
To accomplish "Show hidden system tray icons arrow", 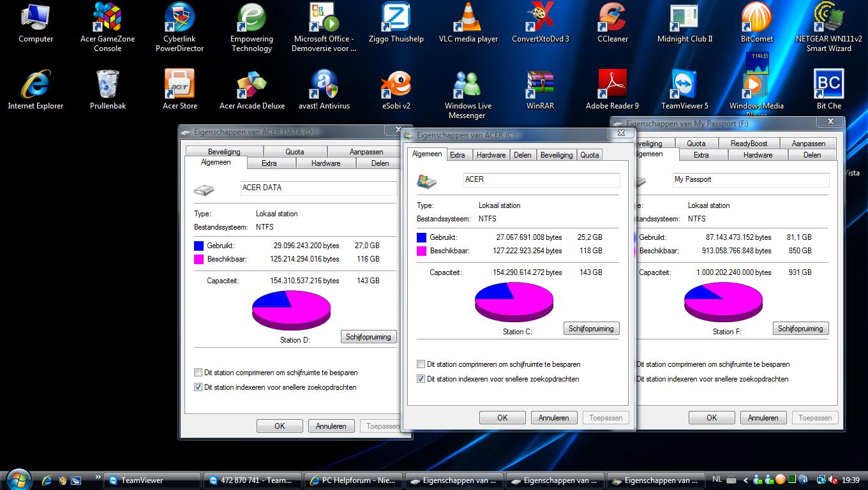I will (x=746, y=480).
